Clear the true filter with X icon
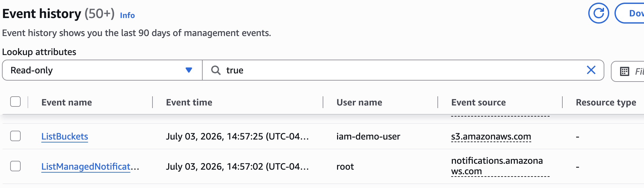This screenshot has width=644, height=188. pos(591,70)
